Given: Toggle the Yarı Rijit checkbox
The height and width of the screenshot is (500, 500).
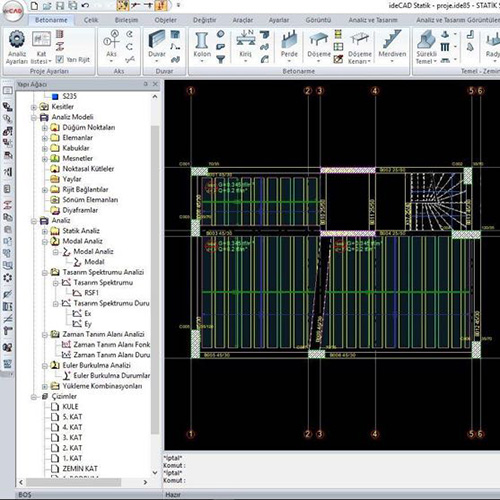Looking at the screenshot, I should (60, 60).
